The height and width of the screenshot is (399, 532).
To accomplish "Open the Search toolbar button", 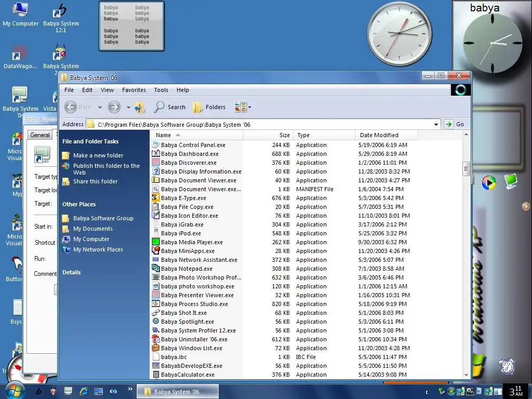I will pyautogui.click(x=169, y=107).
